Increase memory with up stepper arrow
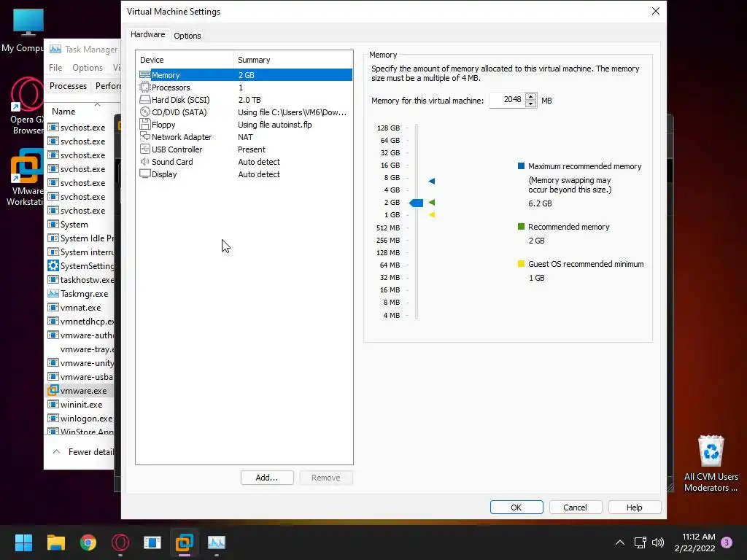Screen dimensions: 747x560 point(530,97)
